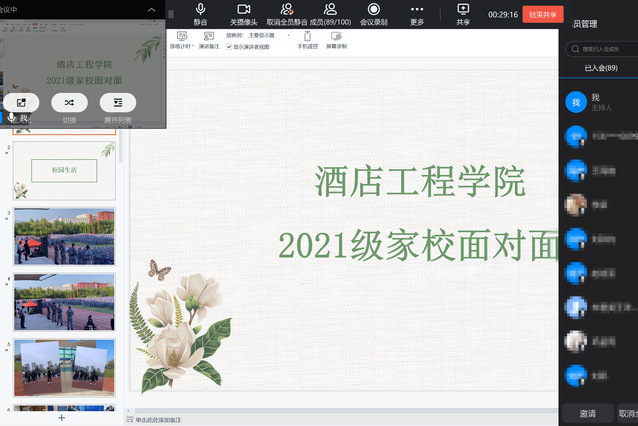Click the member search input field
Viewport: 638px width, 426px height.
604,48
